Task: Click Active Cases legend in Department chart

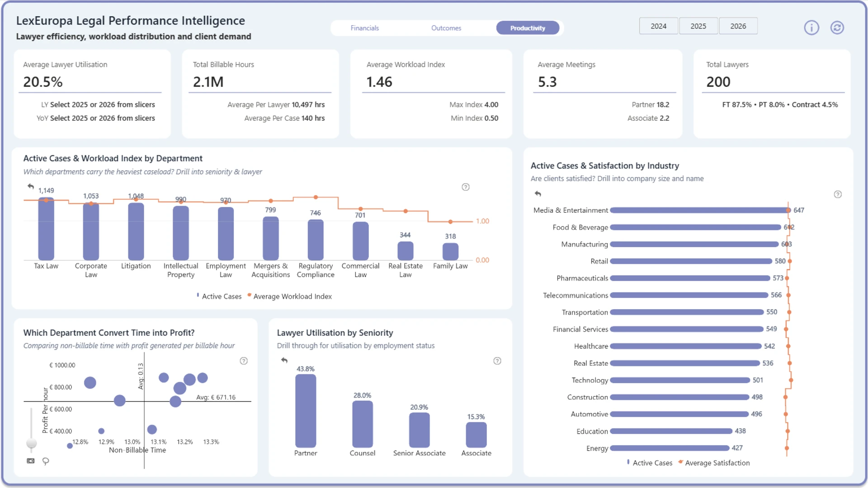Action: click(x=219, y=296)
